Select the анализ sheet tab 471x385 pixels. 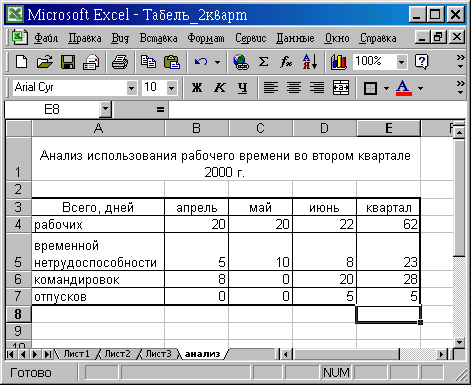(x=202, y=354)
